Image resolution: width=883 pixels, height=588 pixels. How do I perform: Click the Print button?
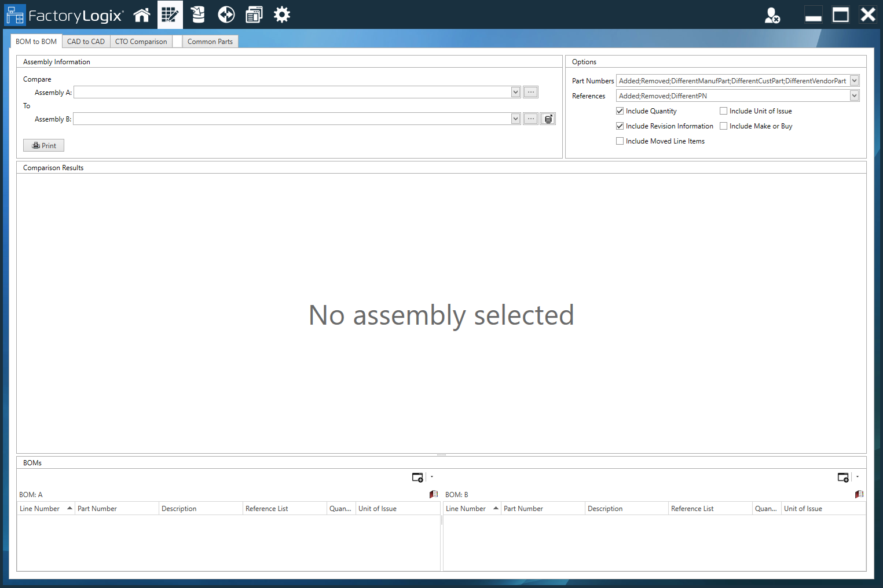tap(43, 145)
